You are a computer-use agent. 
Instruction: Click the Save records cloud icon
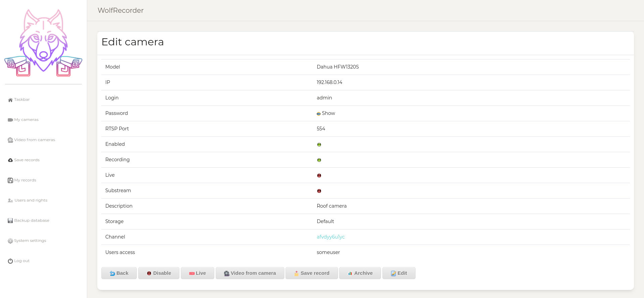click(x=10, y=160)
